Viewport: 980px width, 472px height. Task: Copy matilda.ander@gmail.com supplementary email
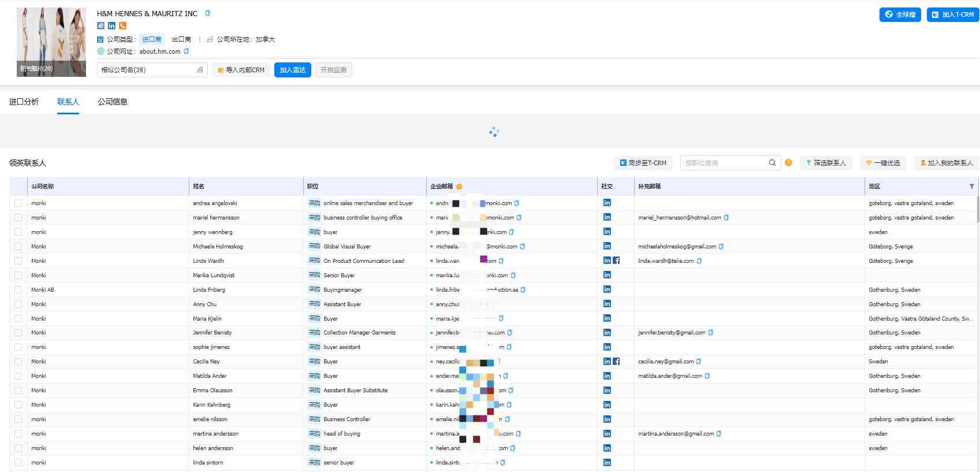[707, 376]
